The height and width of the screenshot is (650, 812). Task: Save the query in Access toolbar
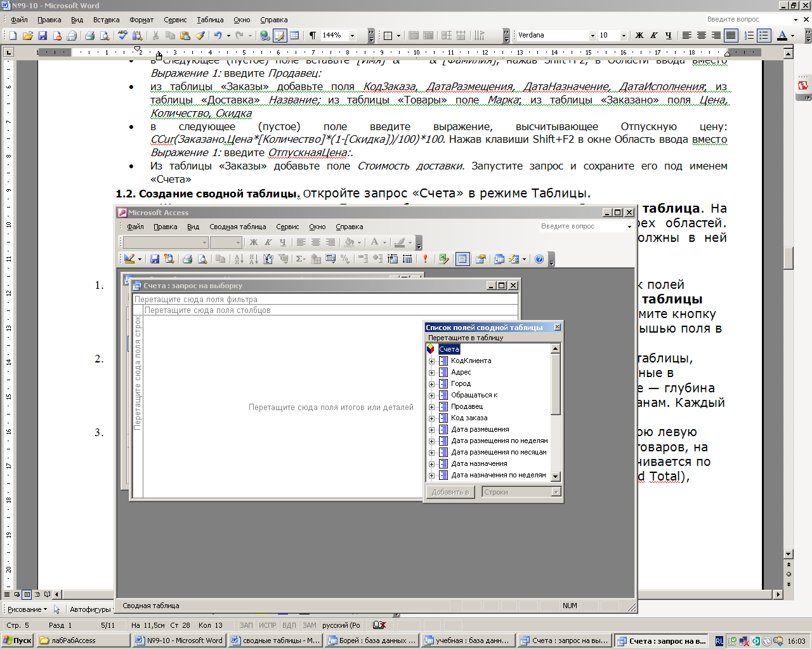154,259
